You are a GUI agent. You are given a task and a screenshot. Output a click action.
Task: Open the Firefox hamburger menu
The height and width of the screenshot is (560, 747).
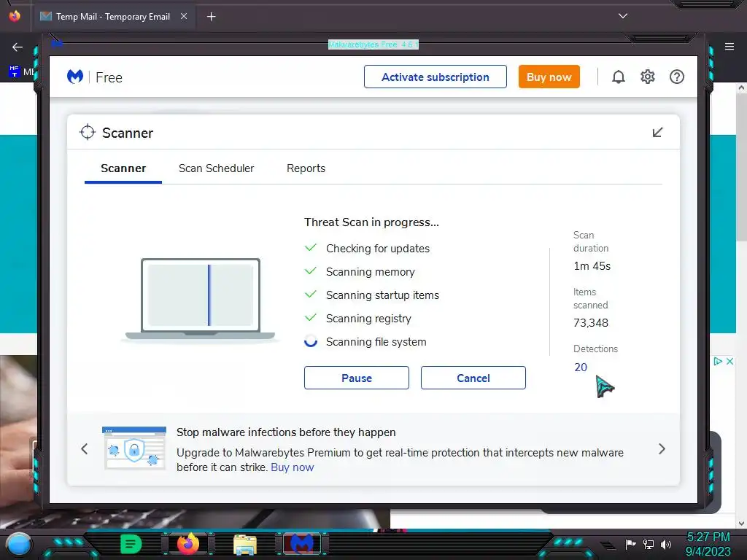[729, 47]
